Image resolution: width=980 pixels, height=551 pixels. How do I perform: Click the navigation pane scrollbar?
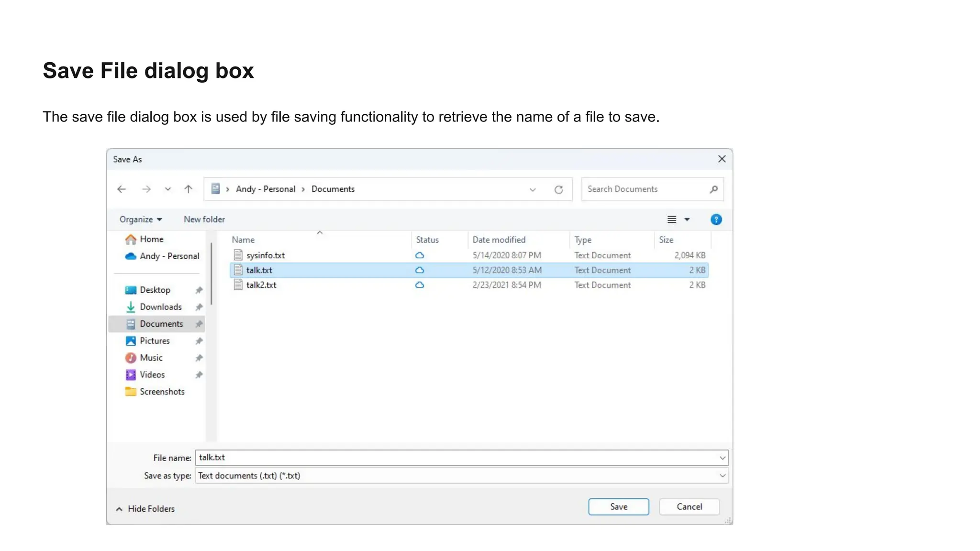click(x=211, y=274)
